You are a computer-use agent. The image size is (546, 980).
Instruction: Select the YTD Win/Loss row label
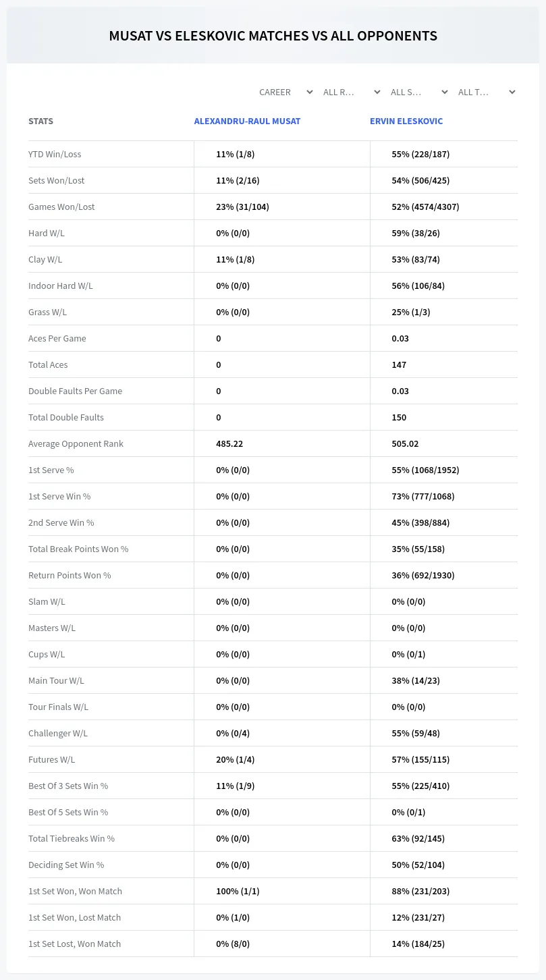(x=55, y=154)
